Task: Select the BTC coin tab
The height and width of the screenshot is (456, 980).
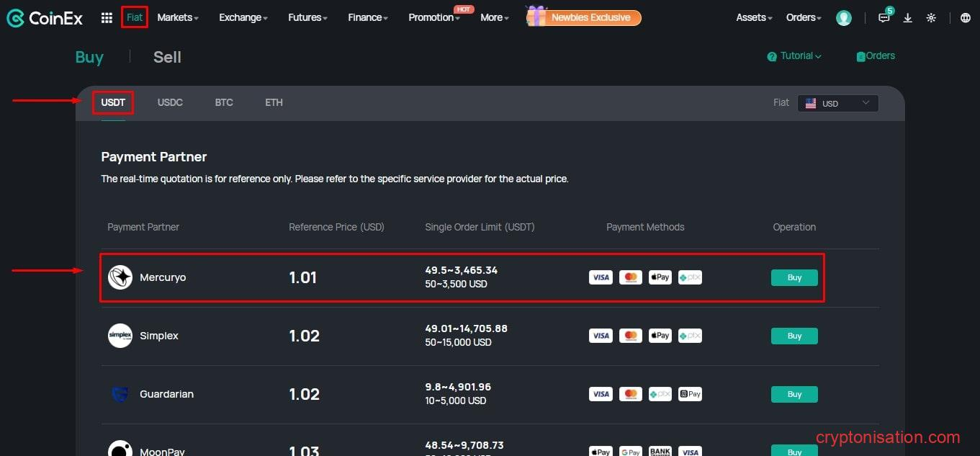Action: pos(224,102)
